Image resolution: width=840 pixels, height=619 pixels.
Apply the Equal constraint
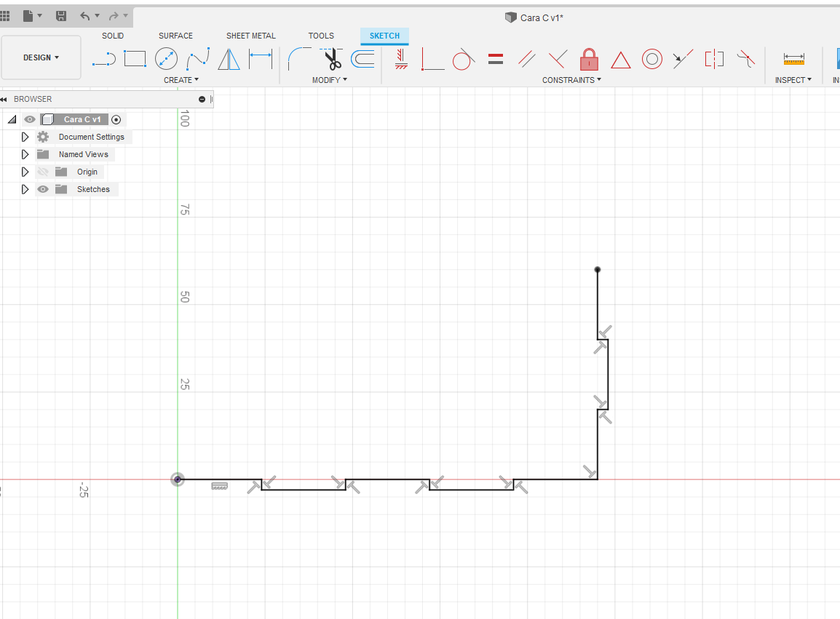pyautogui.click(x=496, y=59)
